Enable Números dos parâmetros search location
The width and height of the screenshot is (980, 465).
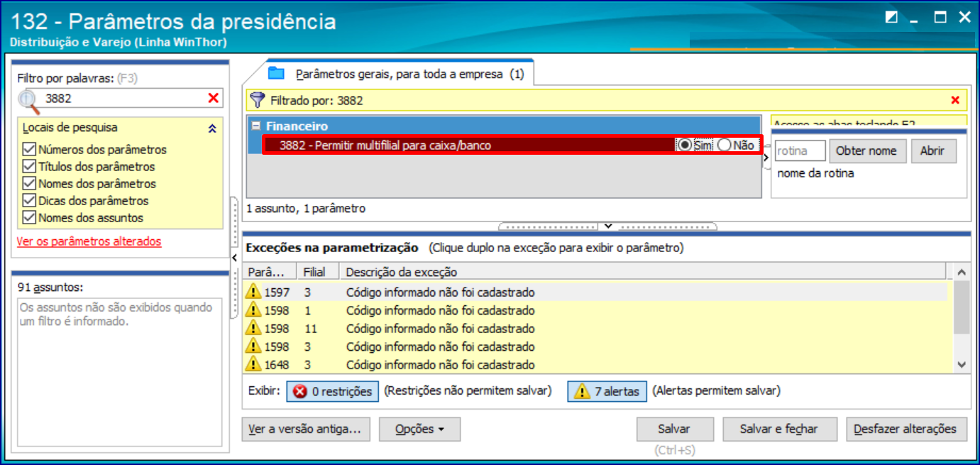(x=29, y=150)
